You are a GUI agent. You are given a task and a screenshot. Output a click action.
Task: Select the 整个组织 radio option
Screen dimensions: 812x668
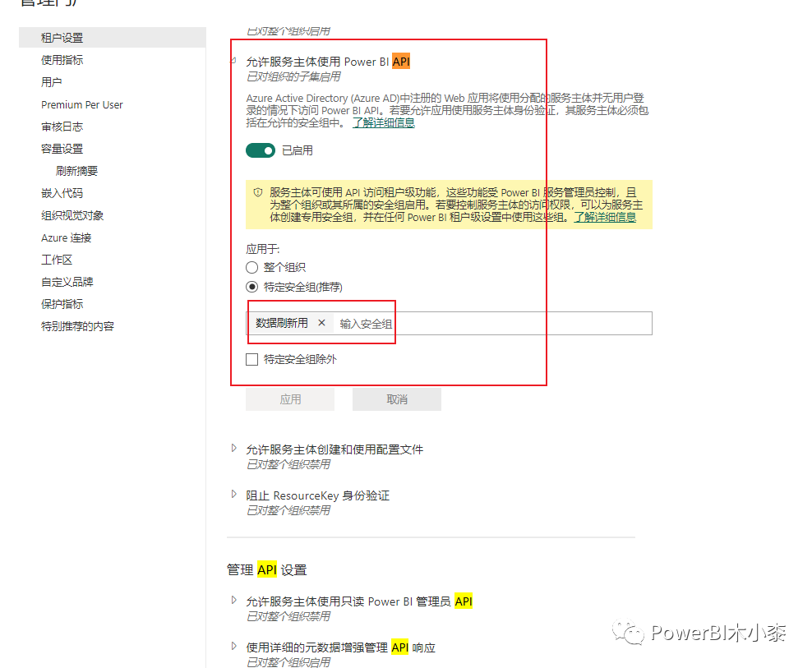251,268
